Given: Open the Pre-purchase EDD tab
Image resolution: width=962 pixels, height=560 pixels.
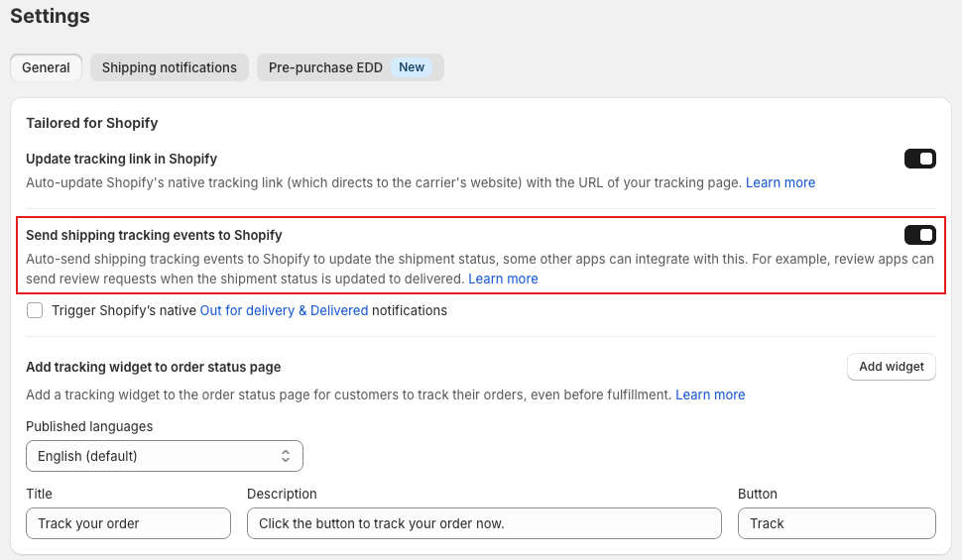Looking at the screenshot, I should coord(350,67).
